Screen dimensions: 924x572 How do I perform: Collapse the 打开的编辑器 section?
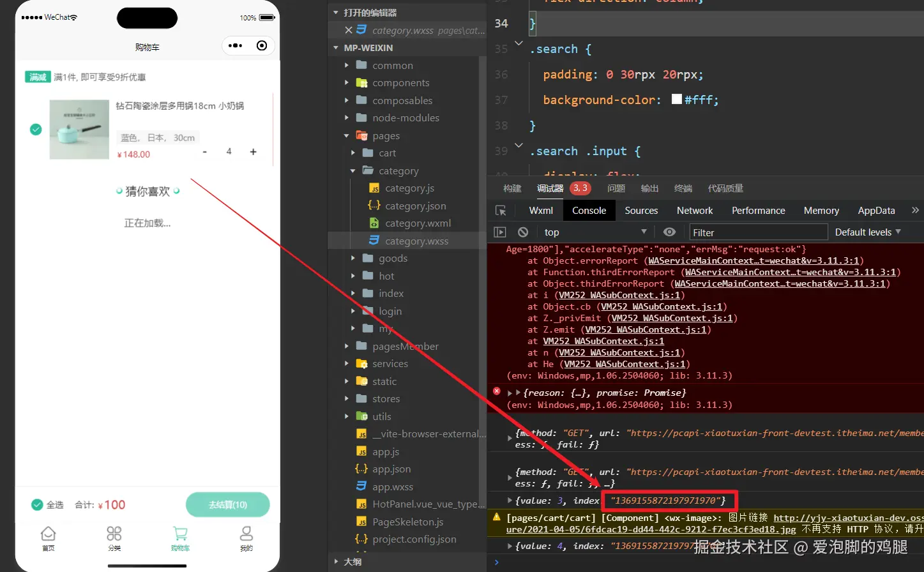point(336,13)
